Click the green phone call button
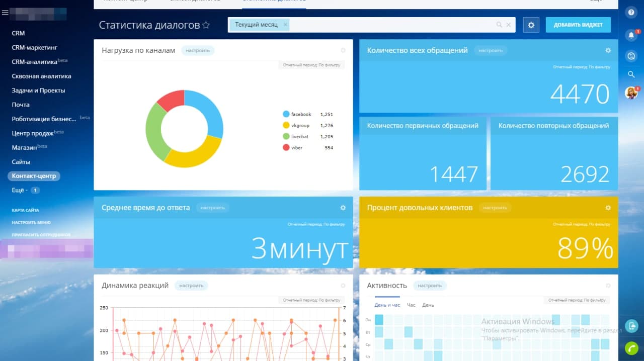The image size is (644, 361). tap(631, 348)
